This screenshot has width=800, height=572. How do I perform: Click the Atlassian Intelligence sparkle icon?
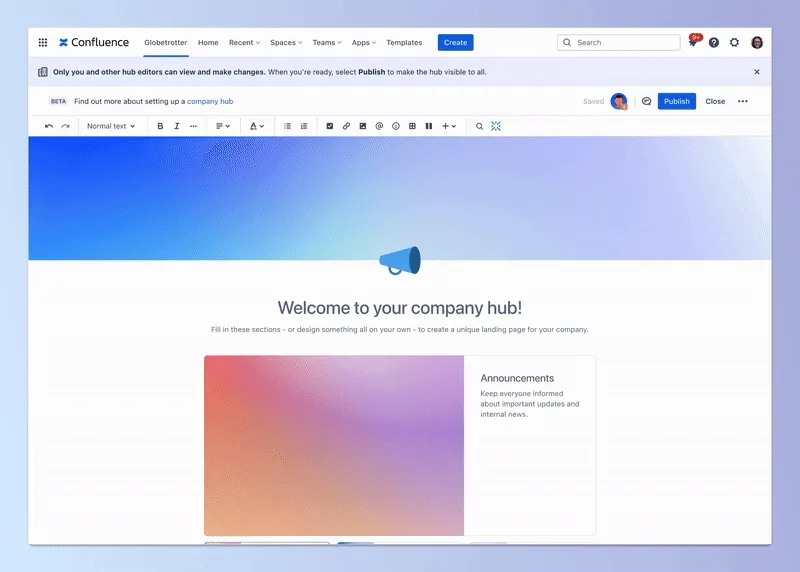[496, 126]
